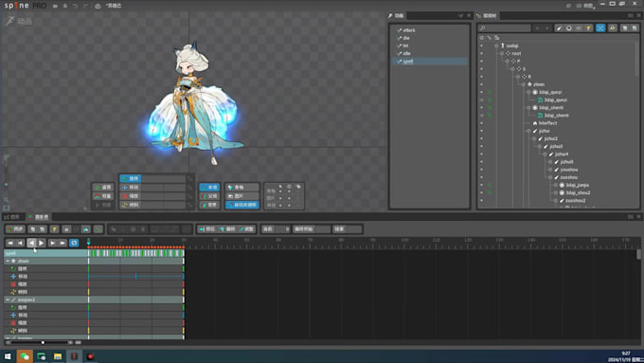Collapse the jizhui bone node

529,131
